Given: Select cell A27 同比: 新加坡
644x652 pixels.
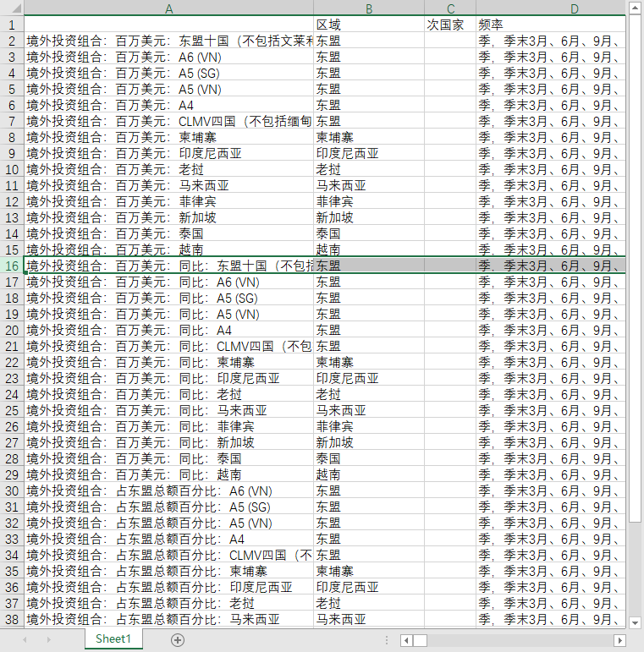Looking at the screenshot, I should coord(168,443).
